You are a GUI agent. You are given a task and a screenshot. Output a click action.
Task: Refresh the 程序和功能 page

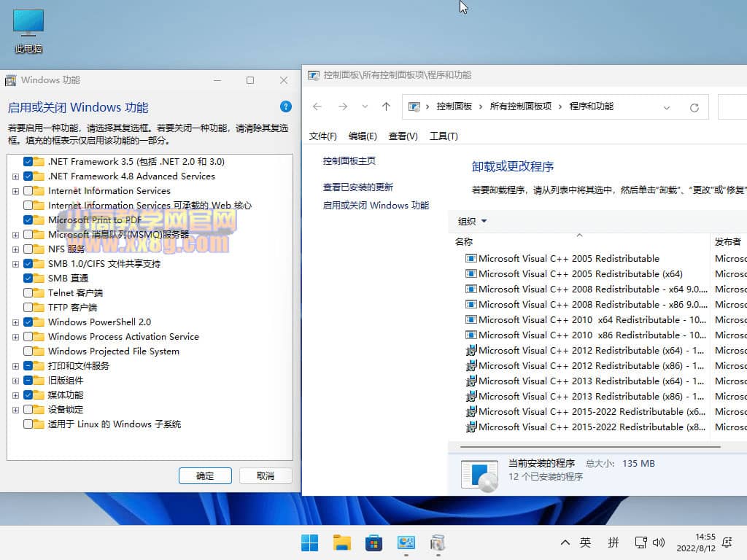pos(694,107)
